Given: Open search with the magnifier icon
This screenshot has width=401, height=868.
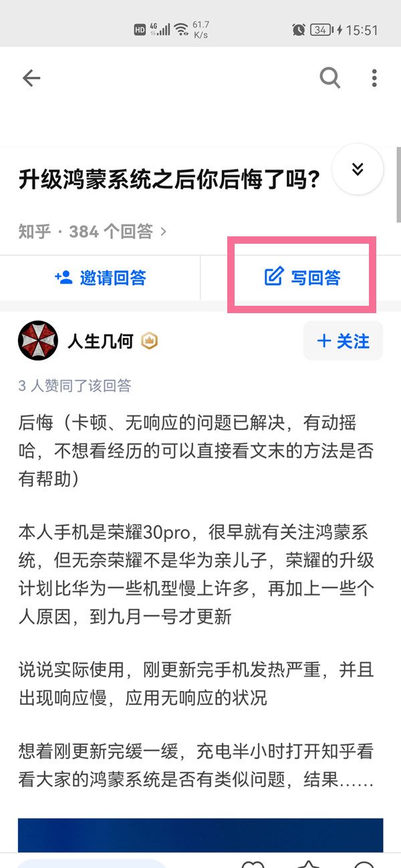Looking at the screenshot, I should (330, 78).
